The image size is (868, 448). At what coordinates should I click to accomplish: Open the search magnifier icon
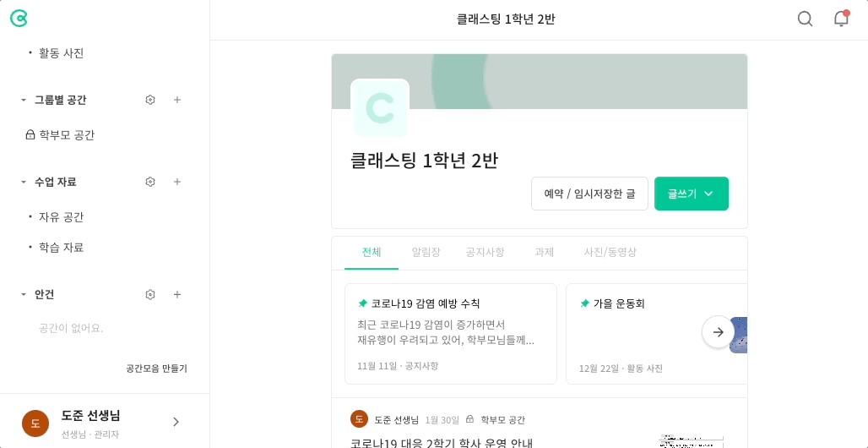pos(805,19)
